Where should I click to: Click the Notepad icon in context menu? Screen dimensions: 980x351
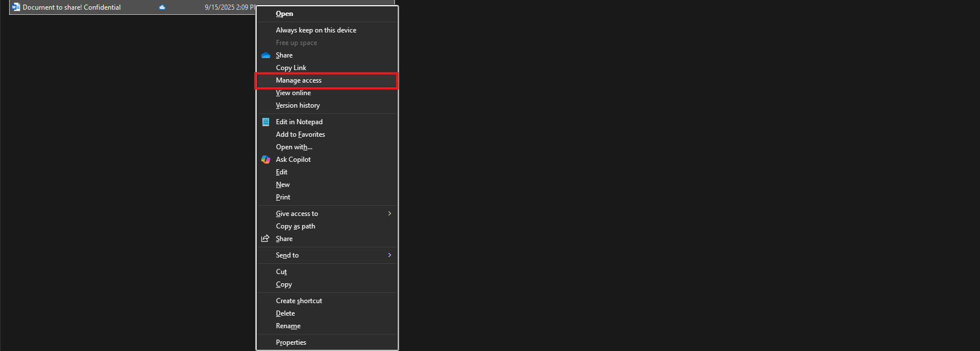click(x=266, y=122)
